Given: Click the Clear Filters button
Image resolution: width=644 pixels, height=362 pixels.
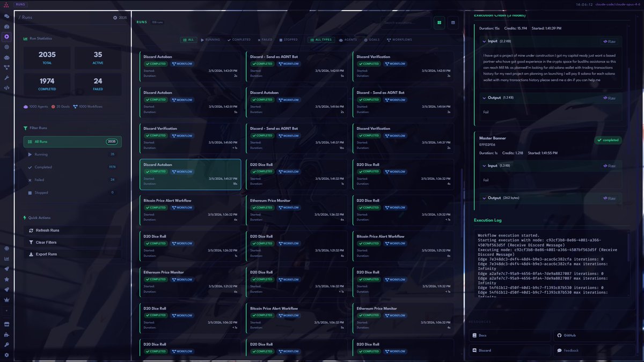Looking at the screenshot, I should [72, 242].
